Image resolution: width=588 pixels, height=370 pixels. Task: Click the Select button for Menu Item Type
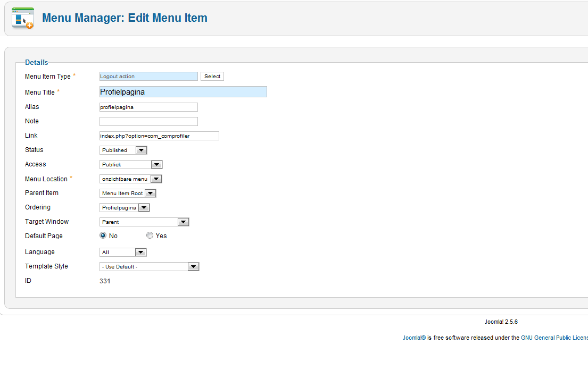[x=212, y=77]
